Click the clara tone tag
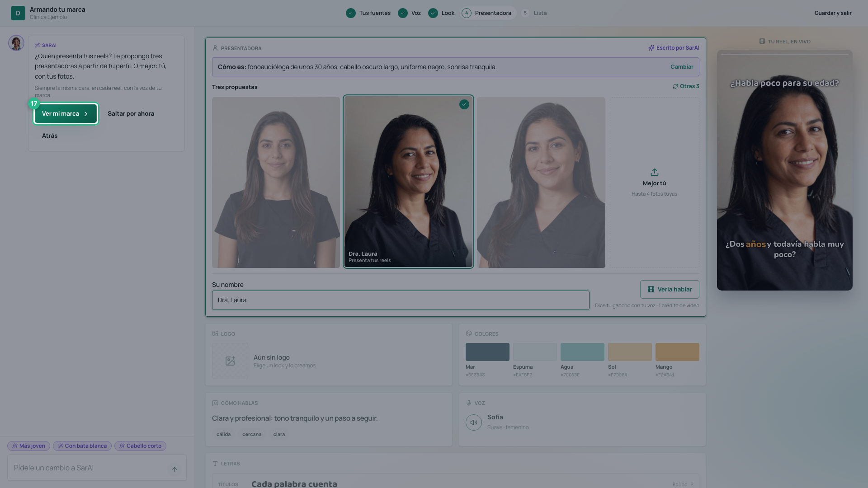Image resolution: width=868 pixels, height=488 pixels. tap(279, 435)
